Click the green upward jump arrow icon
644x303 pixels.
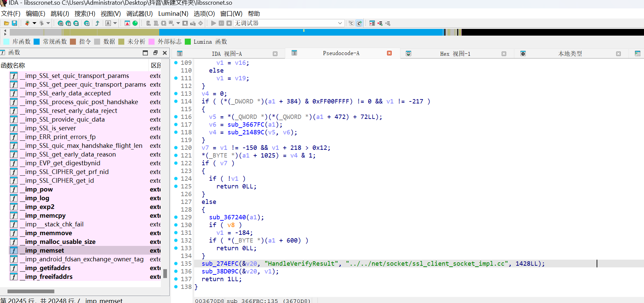97,23
